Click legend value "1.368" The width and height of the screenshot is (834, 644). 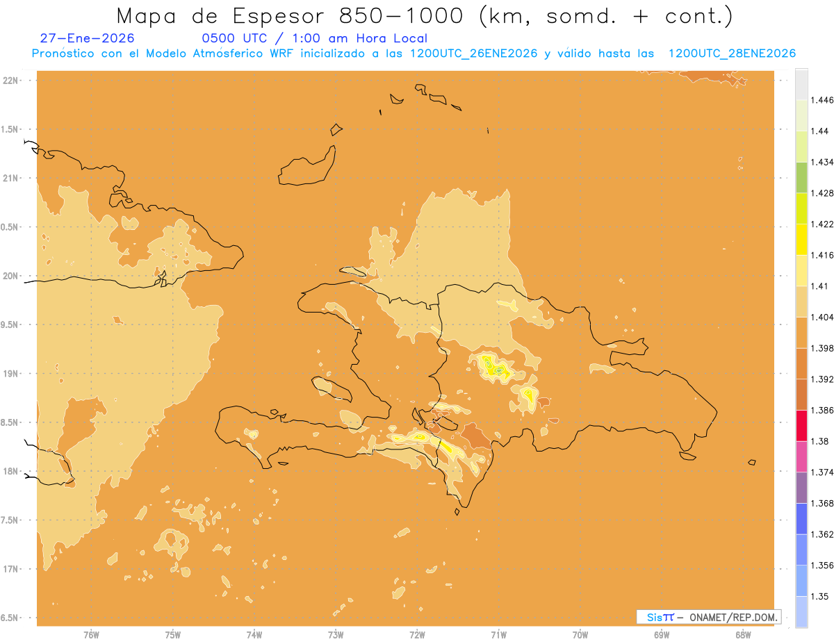[822, 504]
